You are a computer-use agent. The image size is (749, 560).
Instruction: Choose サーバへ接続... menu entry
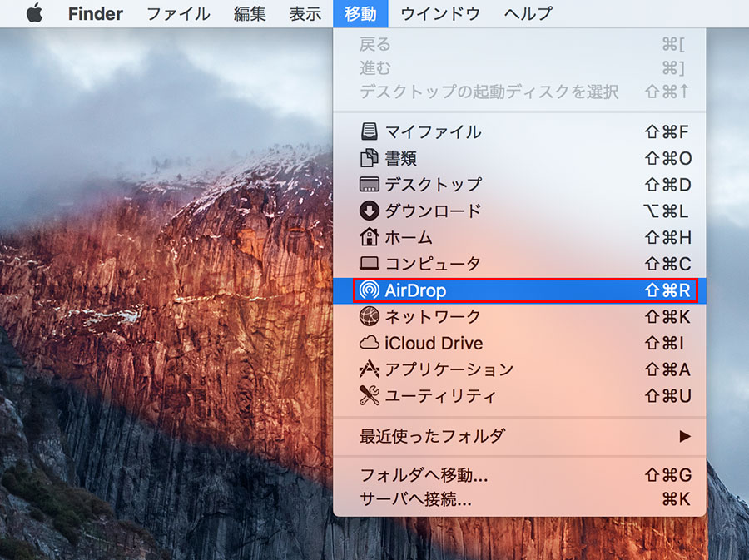point(415,500)
